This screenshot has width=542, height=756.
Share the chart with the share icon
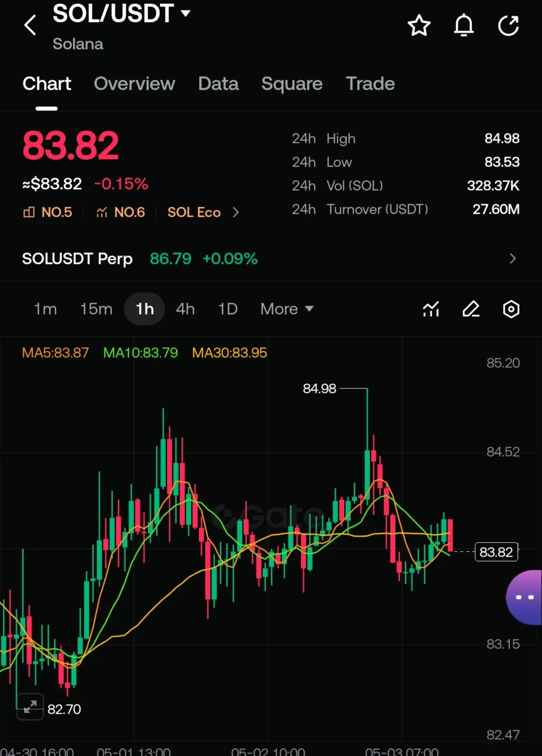click(x=508, y=26)
